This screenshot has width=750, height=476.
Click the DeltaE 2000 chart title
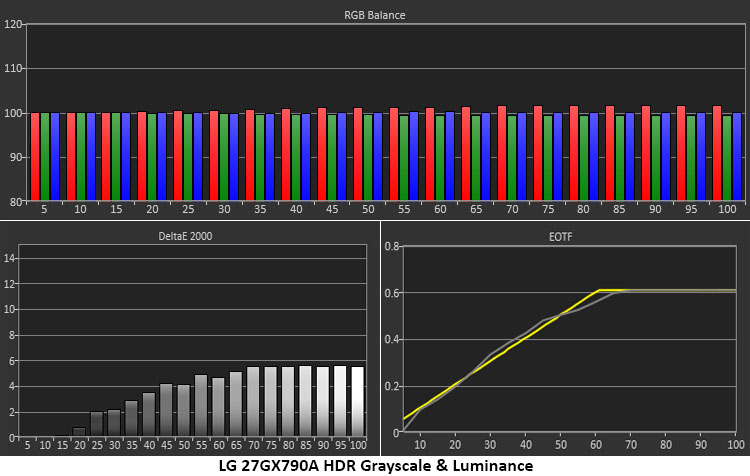click(x=185, y=236)
